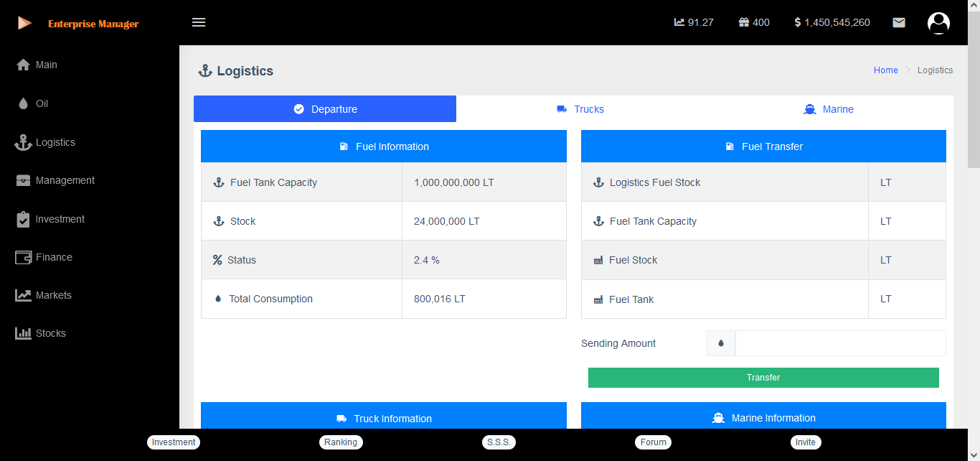This screenshot has height=461, width=980.
Task: Switch to the Trucks tab
Action: (x=580, y=109)
